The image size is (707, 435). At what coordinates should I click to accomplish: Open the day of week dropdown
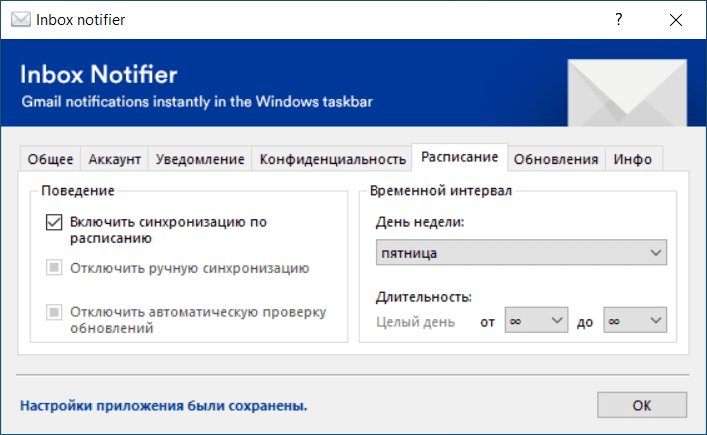[x=521, y=254]
